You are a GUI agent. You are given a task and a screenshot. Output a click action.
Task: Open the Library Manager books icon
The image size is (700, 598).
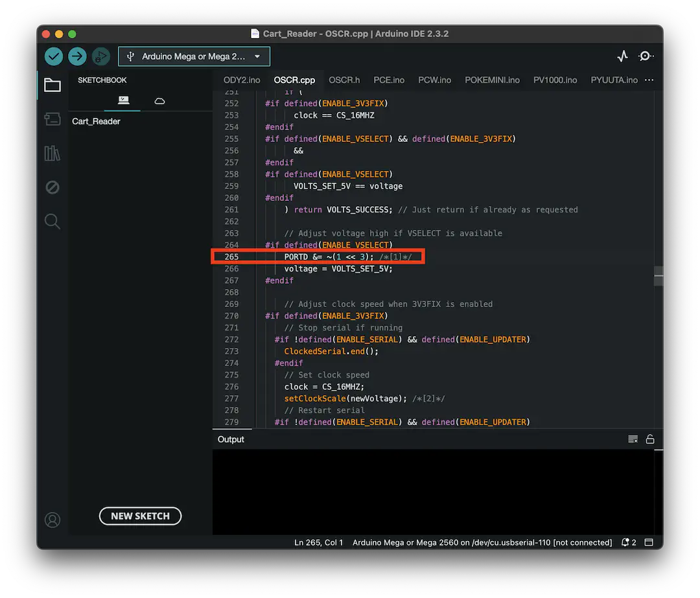[x=52, y=154]
